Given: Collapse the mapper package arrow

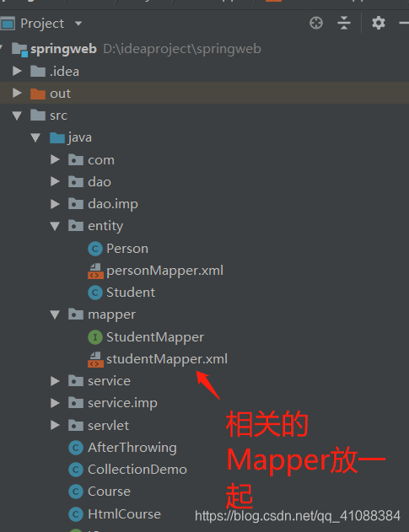Looking at the screenshot, I should [55, 314].
